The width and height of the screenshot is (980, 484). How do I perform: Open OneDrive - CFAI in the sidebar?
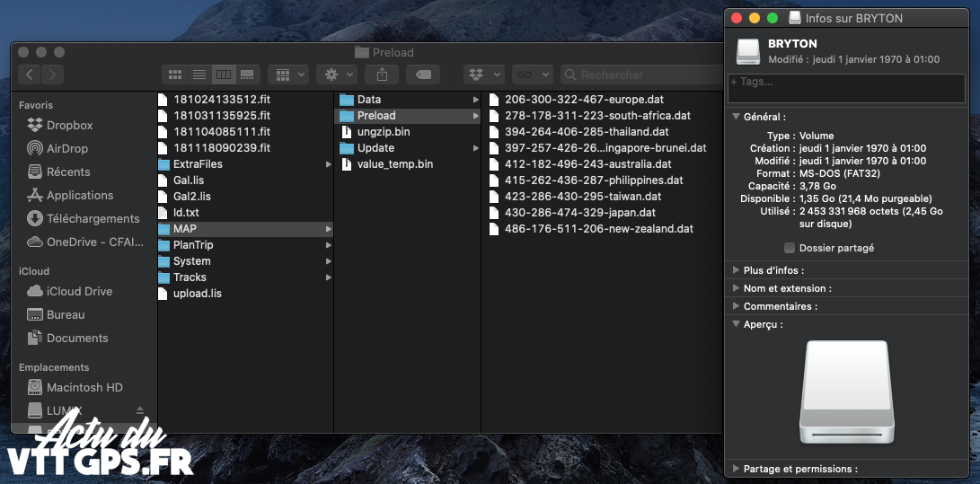84,242
